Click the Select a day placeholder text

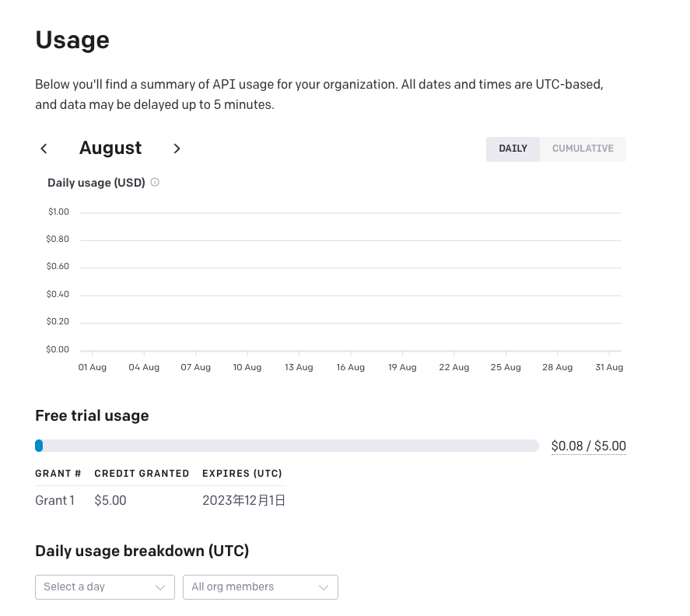pos(75,587)
